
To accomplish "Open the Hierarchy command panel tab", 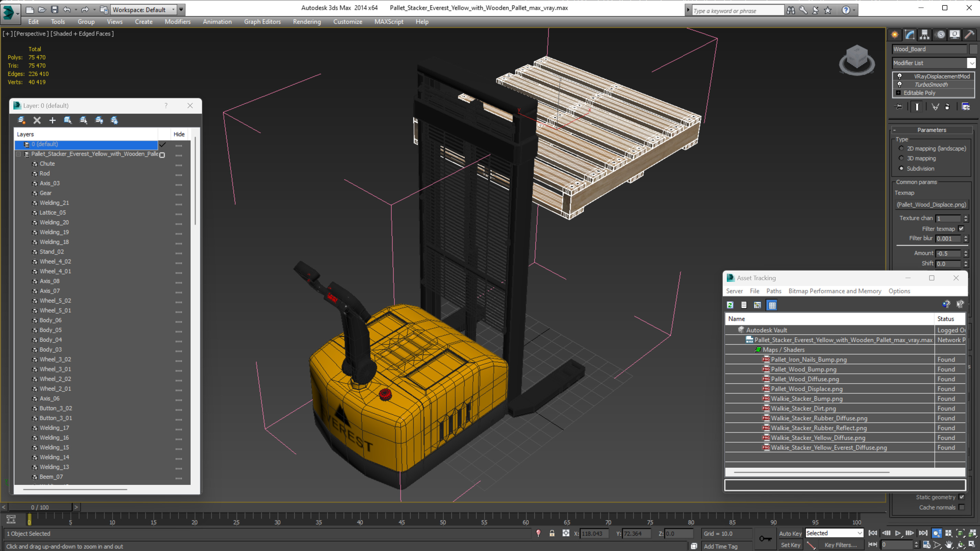I will click(x=924, y=35).
